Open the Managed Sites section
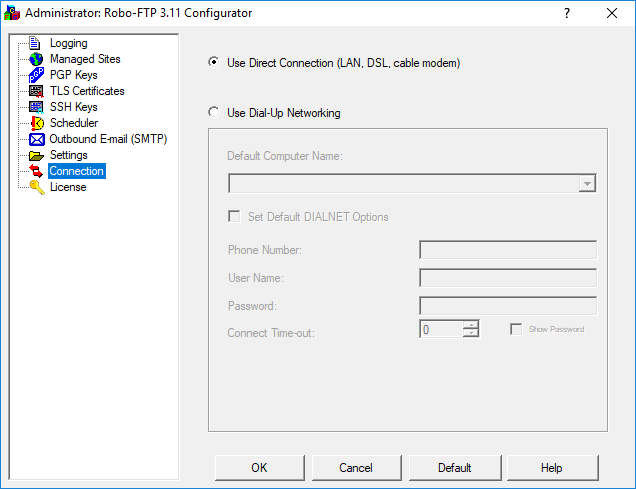 click(85, 59)
